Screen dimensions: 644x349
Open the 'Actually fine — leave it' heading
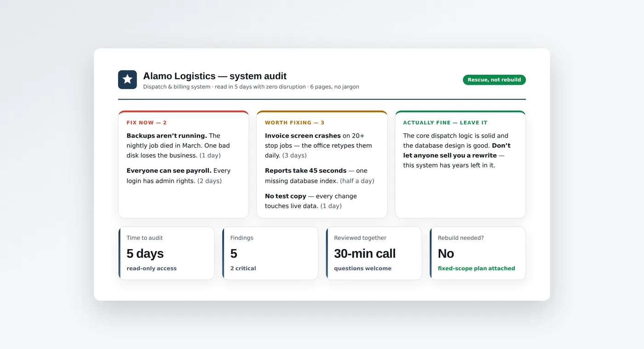click(445, 123)
